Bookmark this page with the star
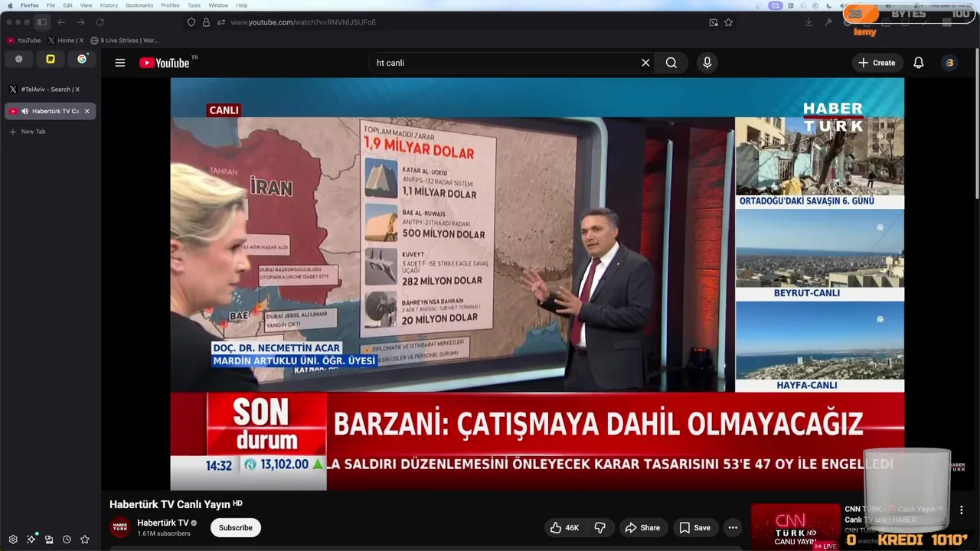980x551 pixels. pos(728,22)
